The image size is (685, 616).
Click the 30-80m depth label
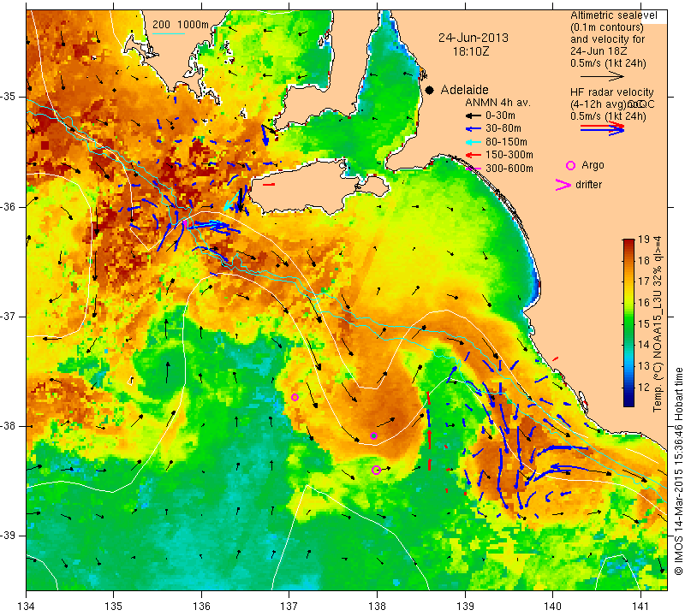pyautogui.click(x=503, y=128)
